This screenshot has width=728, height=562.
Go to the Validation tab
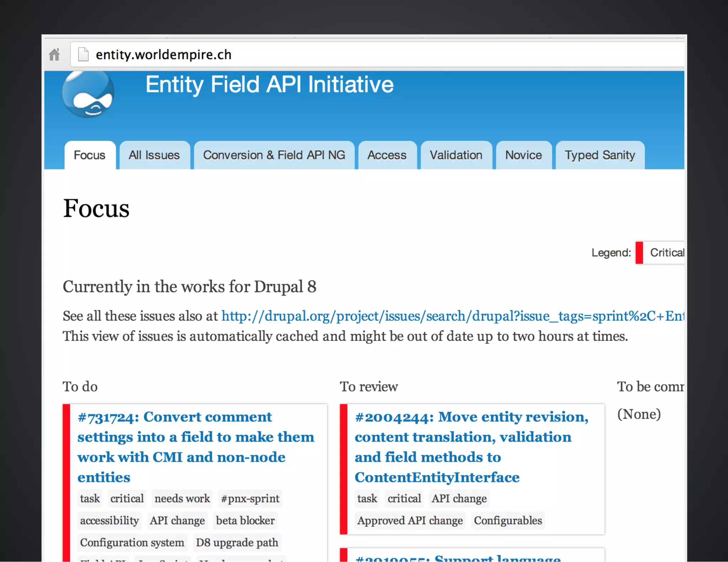[456, 155]
